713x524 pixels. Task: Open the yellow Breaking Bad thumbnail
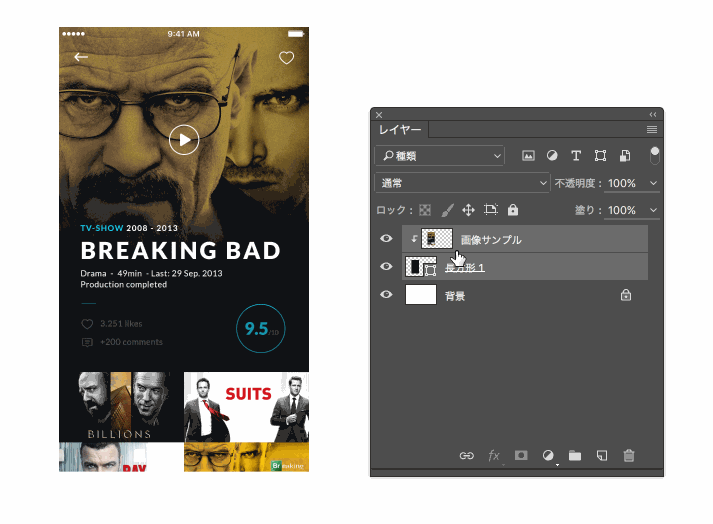tap(246, 457)
